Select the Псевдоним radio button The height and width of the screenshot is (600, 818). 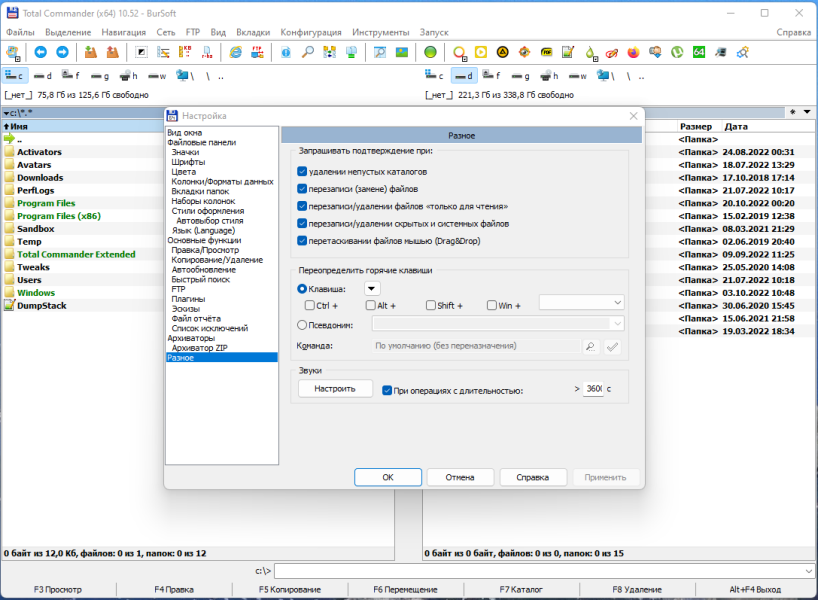(x=302, y=325)
